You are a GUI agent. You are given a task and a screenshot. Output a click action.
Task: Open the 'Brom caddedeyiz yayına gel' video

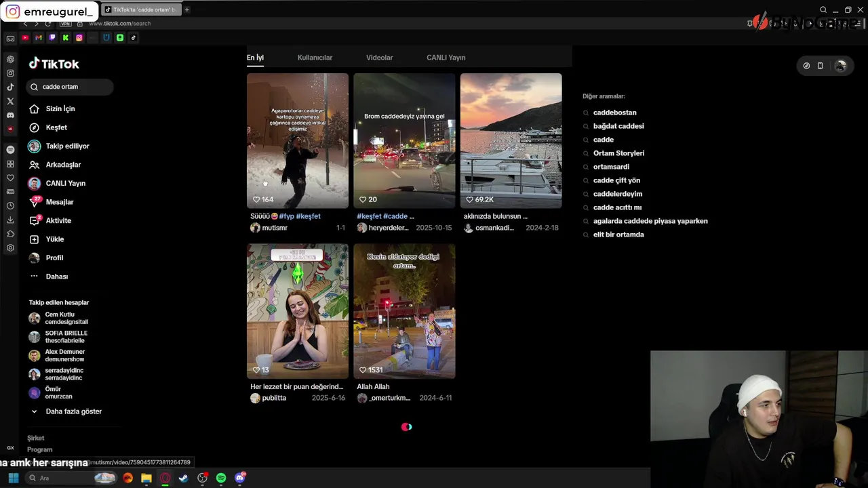coord(404,140)
